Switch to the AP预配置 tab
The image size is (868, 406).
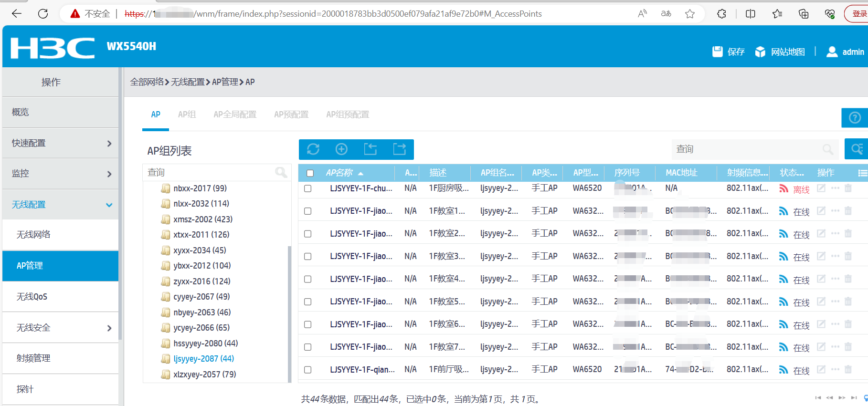click(291, 115)
